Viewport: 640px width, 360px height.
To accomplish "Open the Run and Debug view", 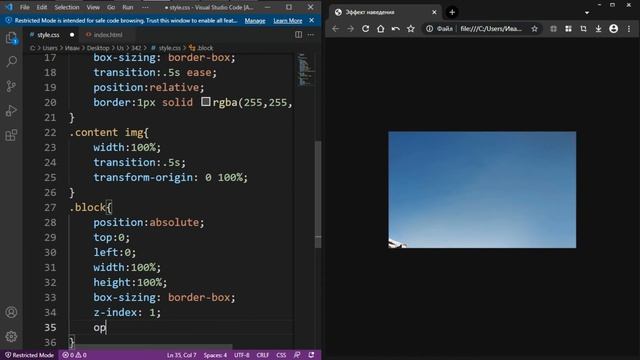I will [x=11, y=111].
